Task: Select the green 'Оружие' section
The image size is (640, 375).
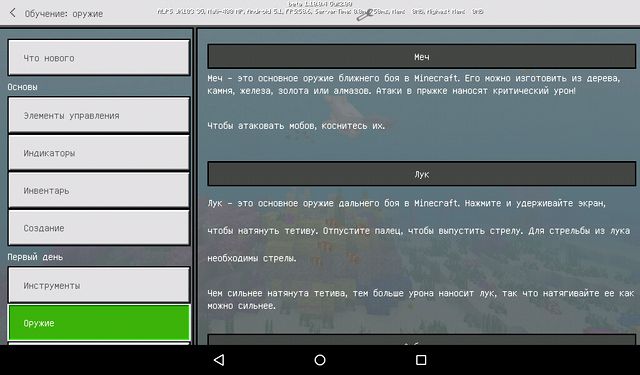Action: click(99, 323)
